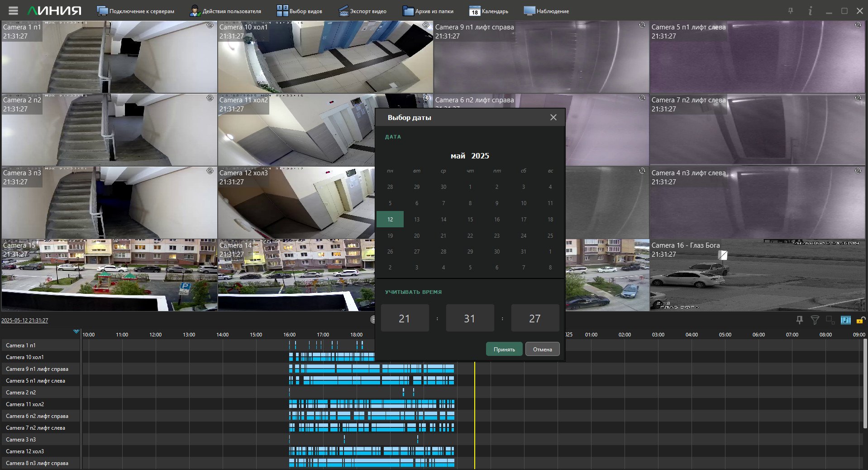Open the timeline filter funnel
The height and width of the screenshot is (470, 868).
click(x=815, y=320)
